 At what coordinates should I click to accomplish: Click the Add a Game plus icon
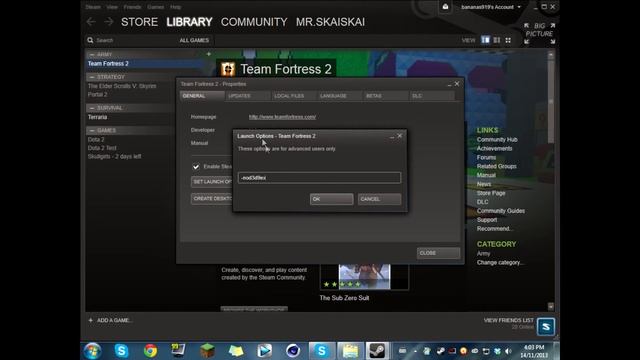tap(91, 320)
